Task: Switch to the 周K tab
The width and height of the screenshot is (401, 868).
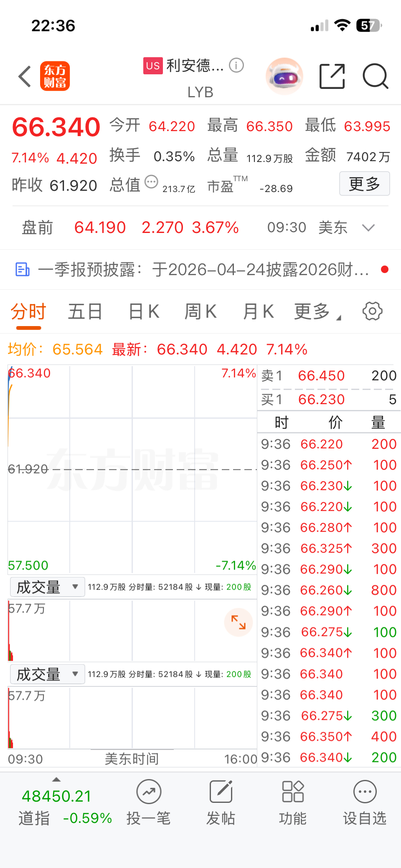Action: pyautogui.click(x=200, y=311)
